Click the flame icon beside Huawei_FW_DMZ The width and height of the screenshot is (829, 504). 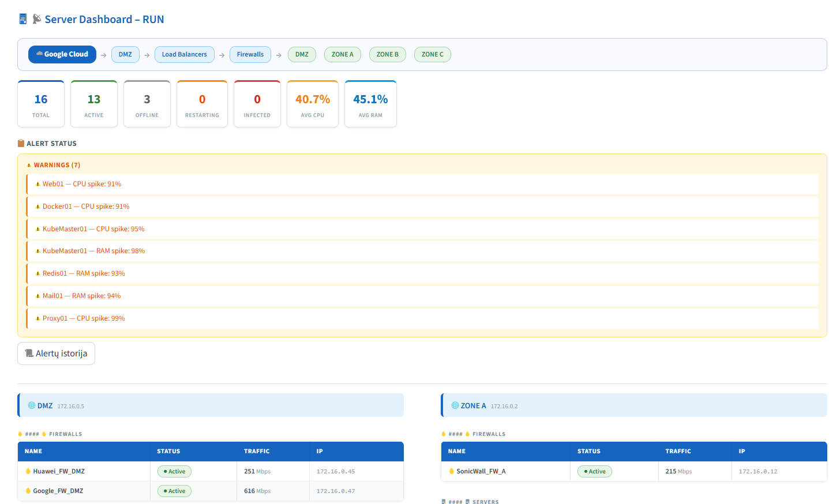(28, 471)
